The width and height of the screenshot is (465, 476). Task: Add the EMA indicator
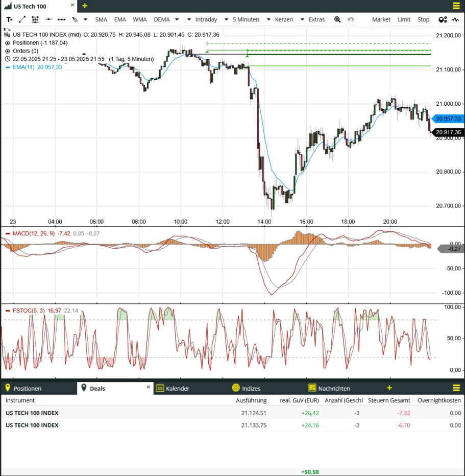tap(120, 20)
